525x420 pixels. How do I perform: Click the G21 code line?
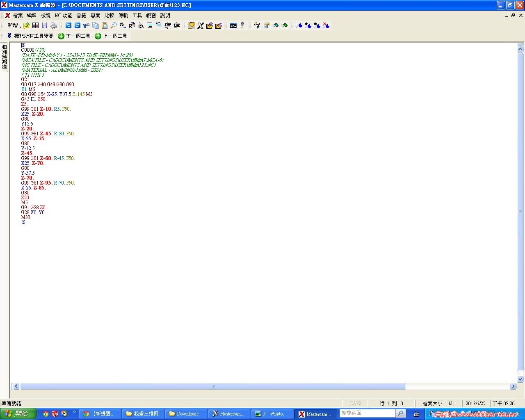pos(25,80)
